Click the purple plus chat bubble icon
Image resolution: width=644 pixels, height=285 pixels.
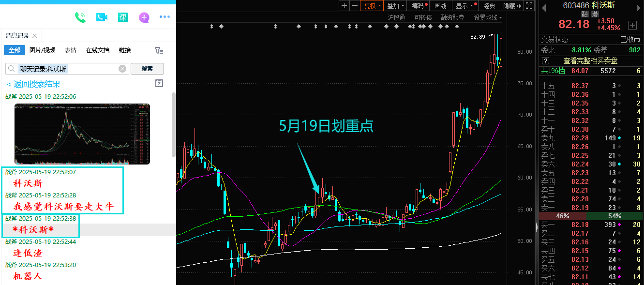(x=144, y=17)
